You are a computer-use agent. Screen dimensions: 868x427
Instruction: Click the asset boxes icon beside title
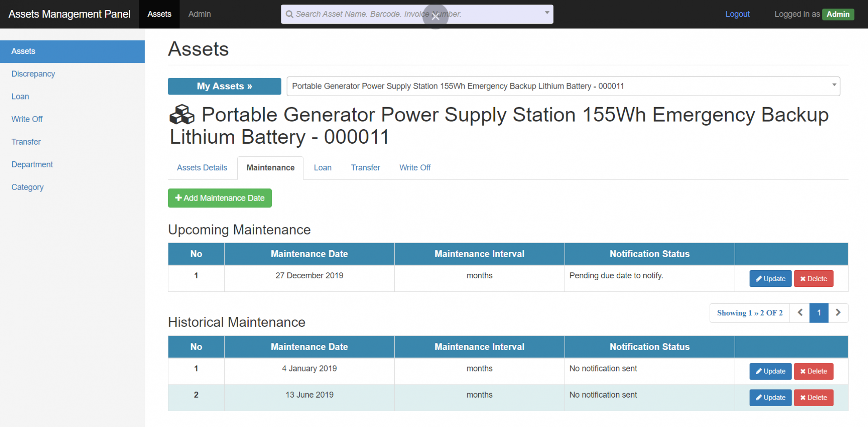182,115
